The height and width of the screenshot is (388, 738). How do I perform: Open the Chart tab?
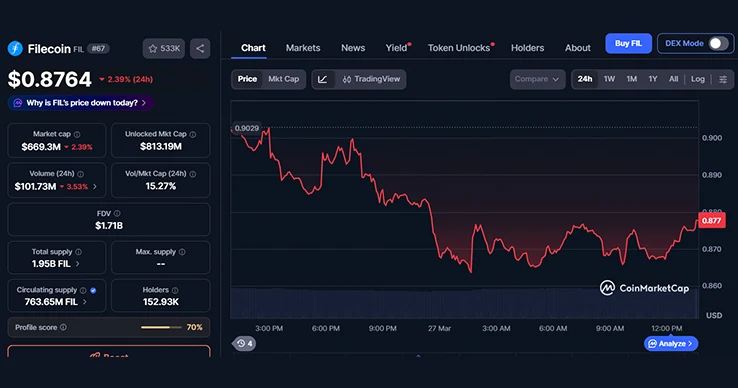[x=253, y=48]
